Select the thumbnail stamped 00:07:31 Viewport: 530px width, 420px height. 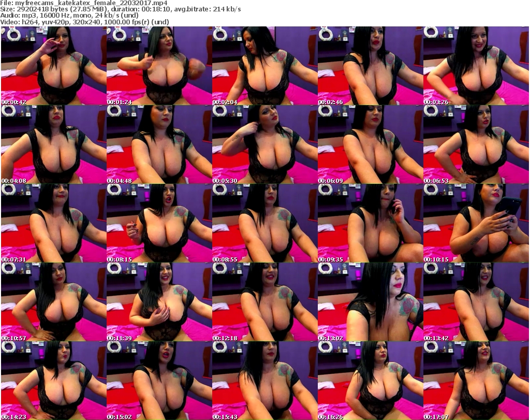click(x=53, y=223)
